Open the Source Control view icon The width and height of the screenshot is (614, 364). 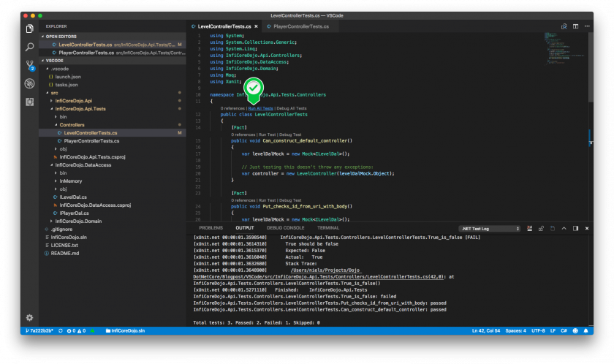pos(30,65)
